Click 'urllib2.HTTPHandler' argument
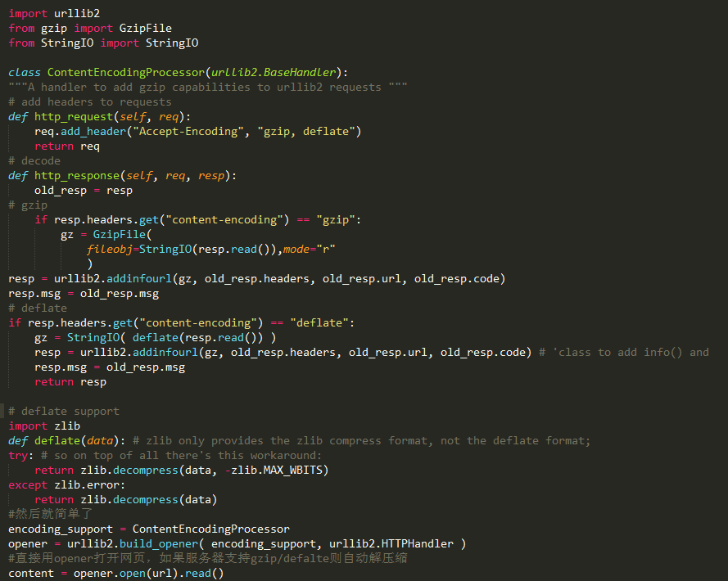This screenshot has height=581, width=728. (x=391, y=544)
